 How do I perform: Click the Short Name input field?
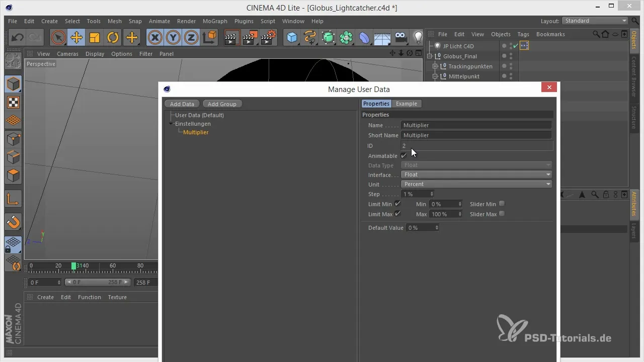(x=476, y=135)
